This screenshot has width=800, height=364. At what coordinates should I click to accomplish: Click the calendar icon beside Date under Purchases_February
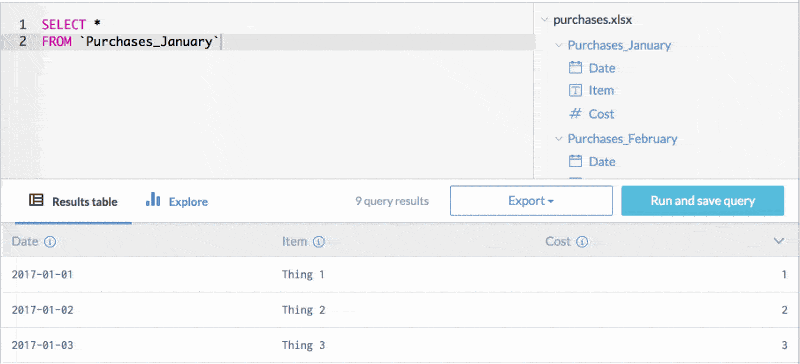pyautogui.click(x=575, y=162)
